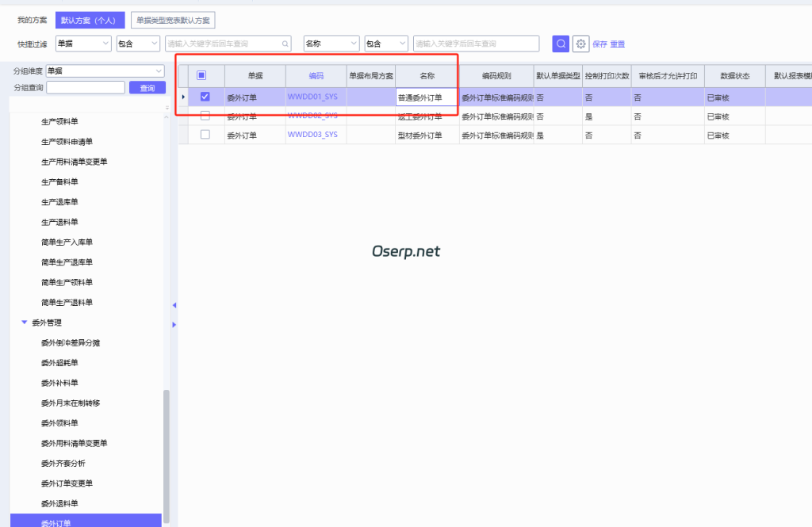Collapse the 委外管理 tree group

(25, 323)
